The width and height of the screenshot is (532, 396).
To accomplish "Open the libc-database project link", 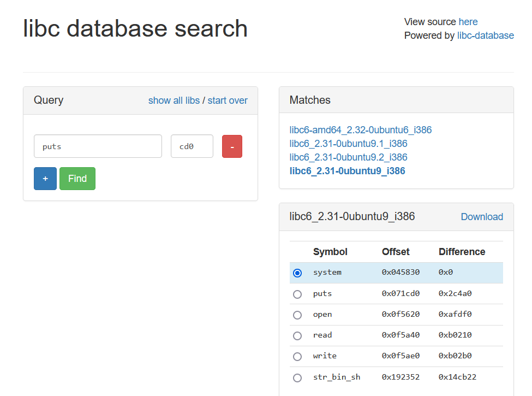I will click(485, 36).
